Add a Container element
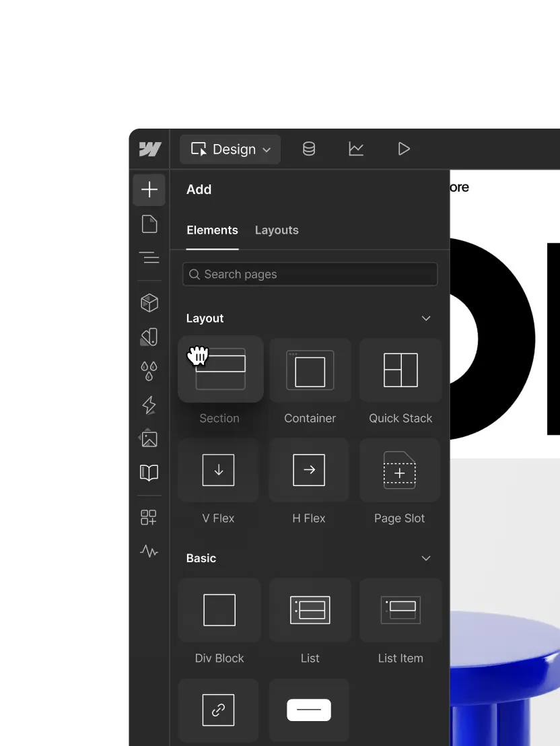This screenshot has width=560, height=746. point(310,372)
